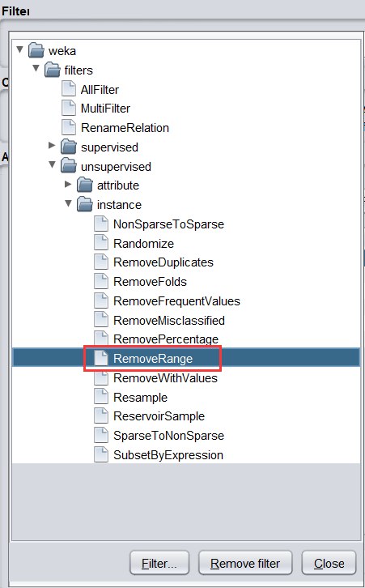Image resolution: width=365 pixels, height=588 pixels.
Task: Click the weka folder icon
Action: click(x=36, y=50)
